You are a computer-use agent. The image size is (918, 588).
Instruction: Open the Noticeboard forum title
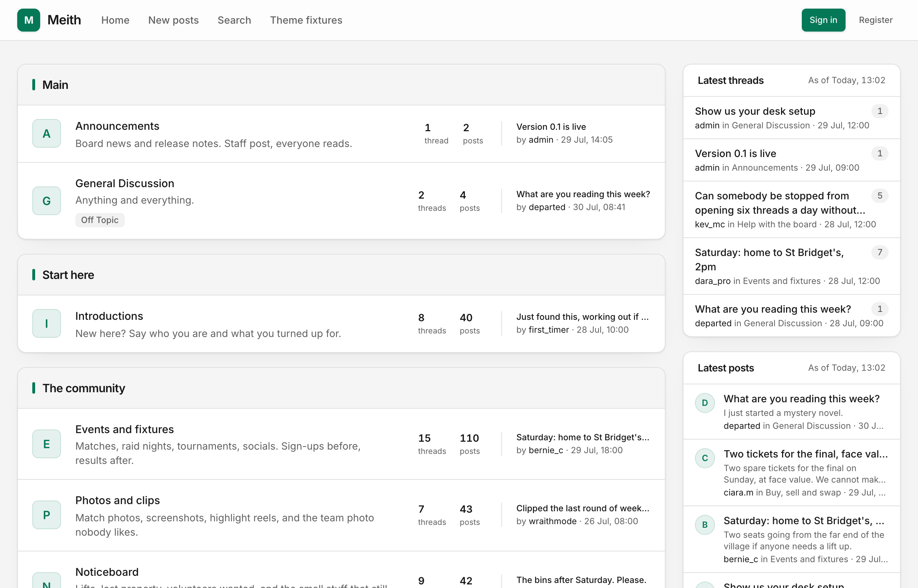(x=107, y=572)
